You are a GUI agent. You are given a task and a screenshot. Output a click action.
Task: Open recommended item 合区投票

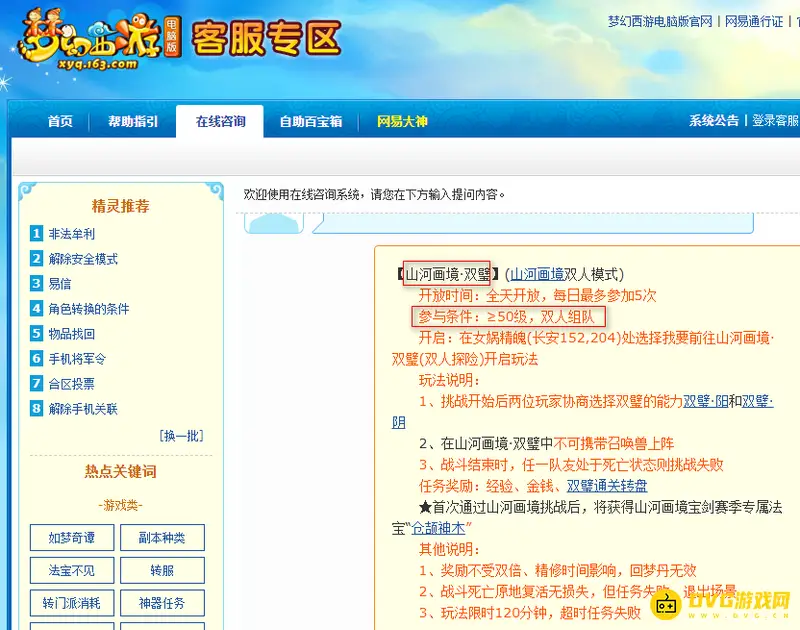coord(72,384)
